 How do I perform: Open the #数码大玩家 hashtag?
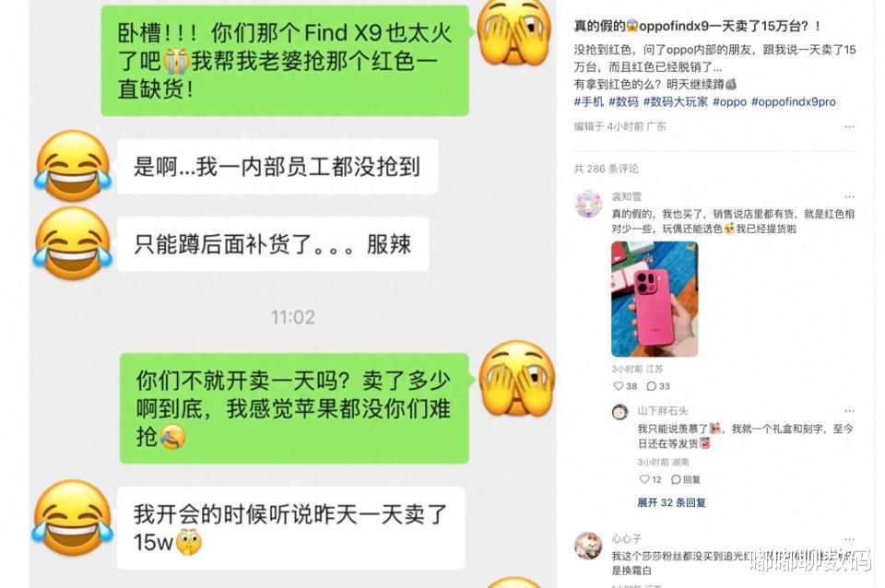click(x=675, y=102)
